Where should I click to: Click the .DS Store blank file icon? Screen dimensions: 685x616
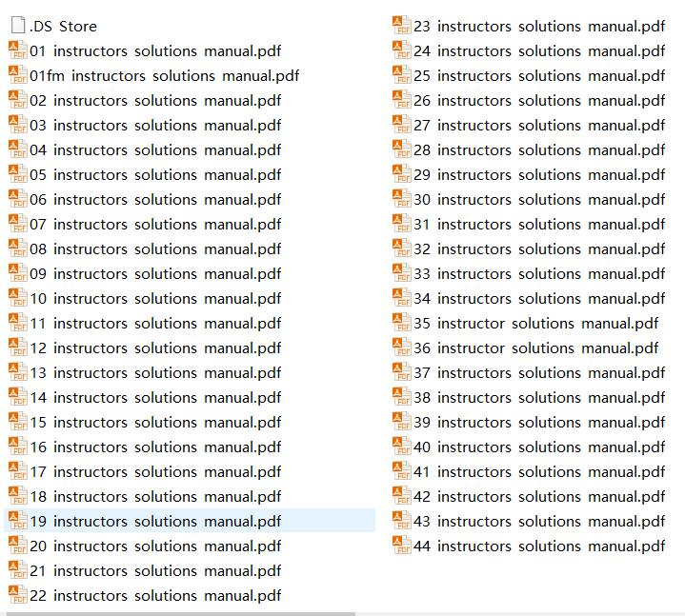pos(18,25)
